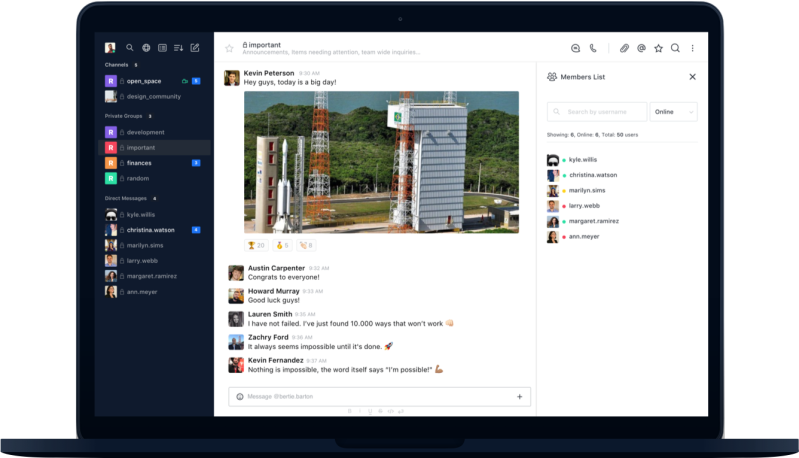The height and width of the screenshot is (458, 799).
Task: Open the directory globe icon
Action: (x=146, y=48)
